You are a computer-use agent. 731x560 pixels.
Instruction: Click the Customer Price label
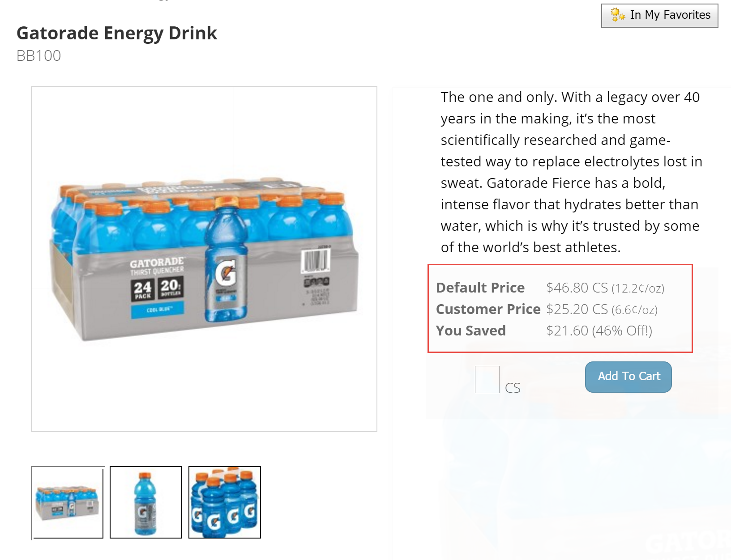(x=488, y=309)
